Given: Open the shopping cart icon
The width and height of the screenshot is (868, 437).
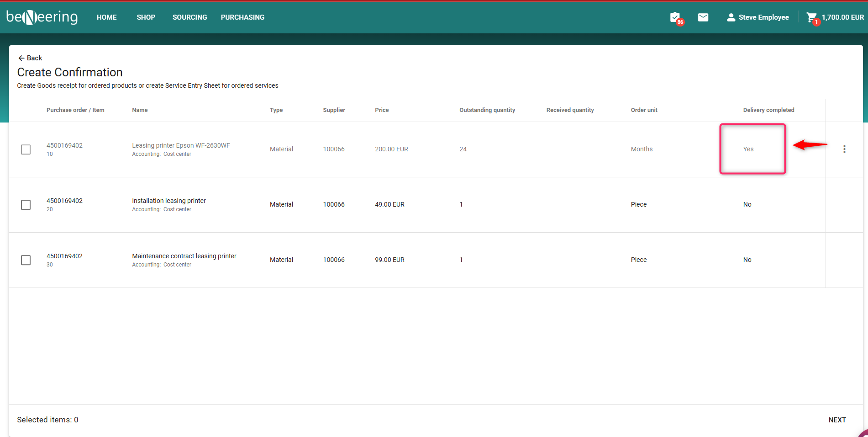Looking at the screenshot, I should click(x=811, y=17).
